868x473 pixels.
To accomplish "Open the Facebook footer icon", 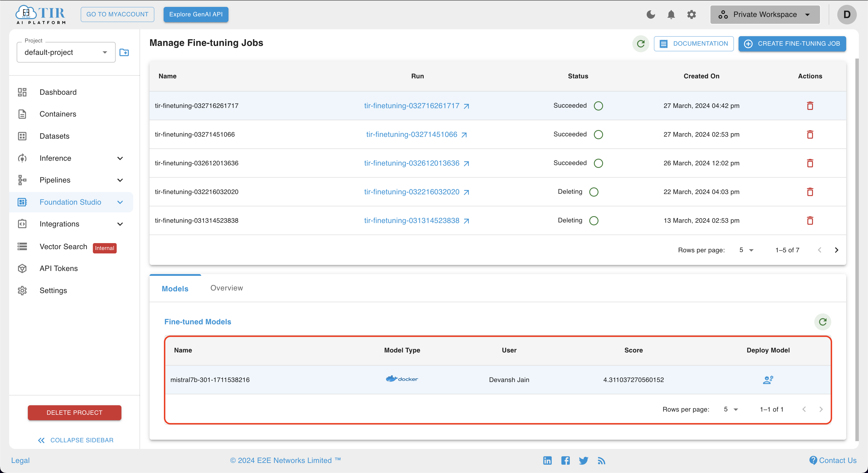I will (565, 460).
